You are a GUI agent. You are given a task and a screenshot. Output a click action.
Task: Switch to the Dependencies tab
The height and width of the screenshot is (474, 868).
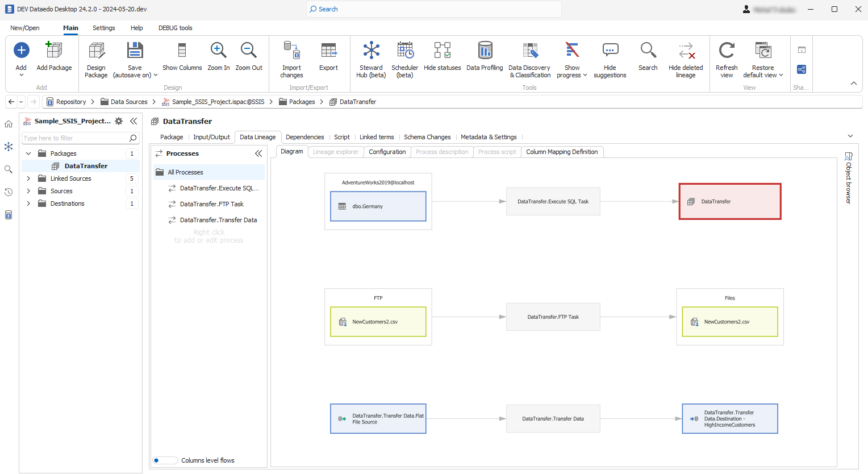click(x=304, y=137)
